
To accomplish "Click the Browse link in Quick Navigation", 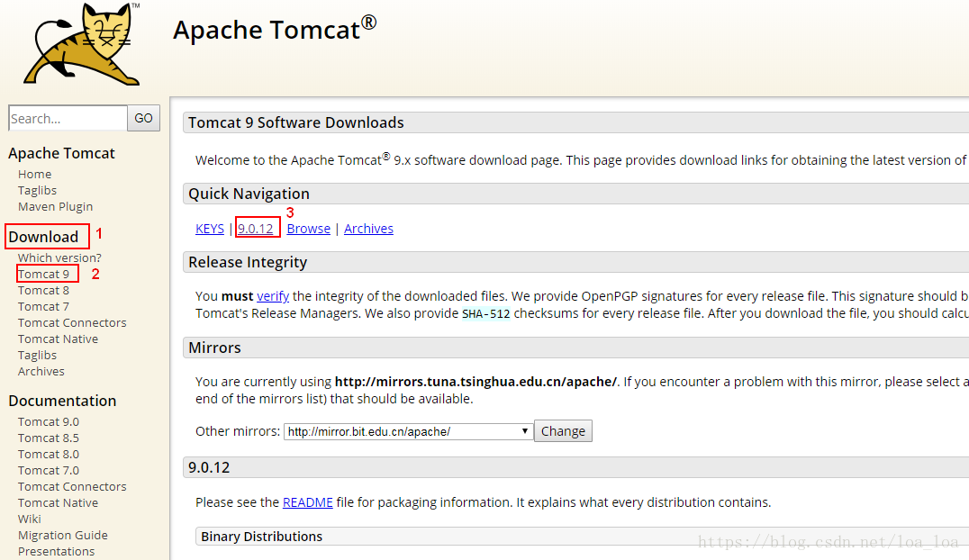I will click(x=308, y=229).
